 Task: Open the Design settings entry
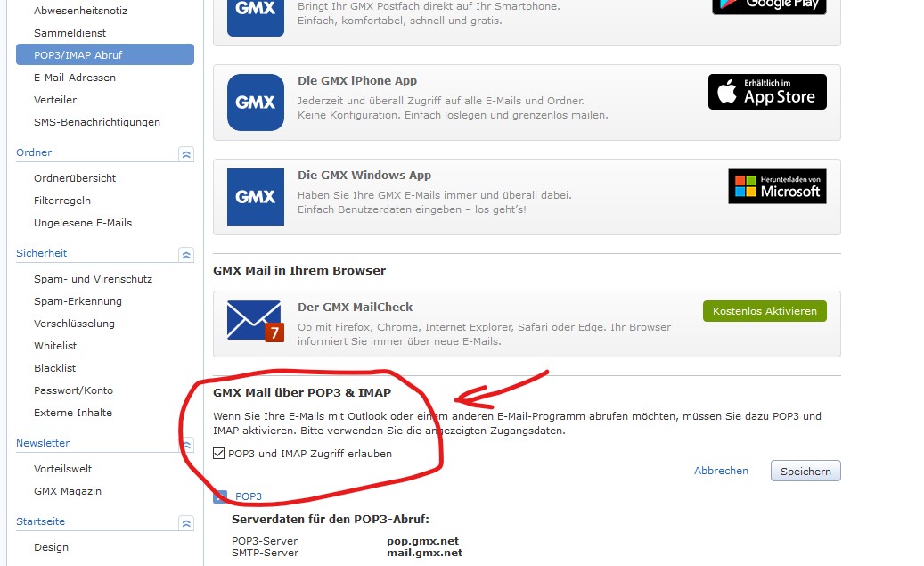52,547
